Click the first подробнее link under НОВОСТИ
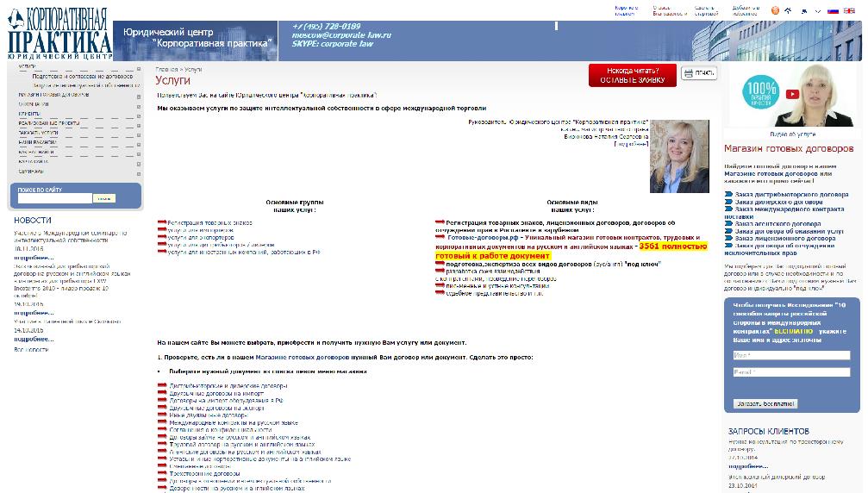 point(34,258)
